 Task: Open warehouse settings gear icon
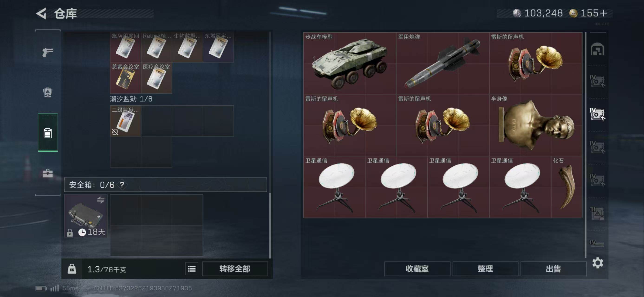[x=598, y=263]
